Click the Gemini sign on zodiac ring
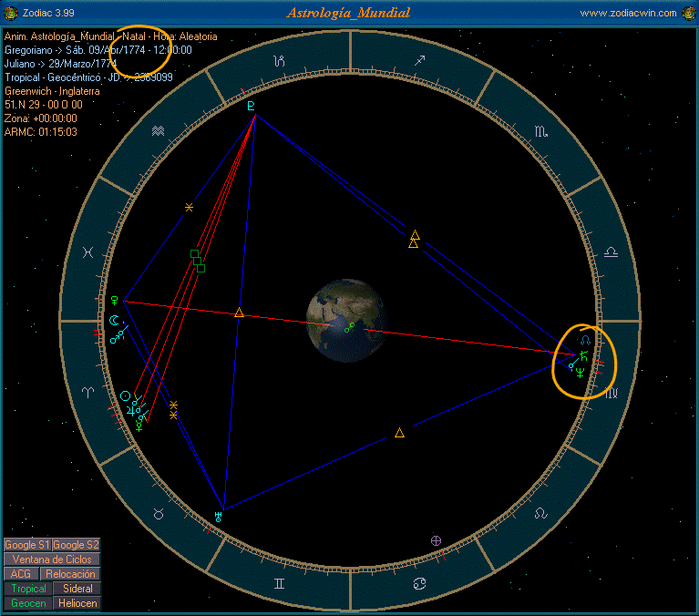Image resolution: width=699 pixels, height=616 pixels. pyautogui.click(x=277, y=581)
